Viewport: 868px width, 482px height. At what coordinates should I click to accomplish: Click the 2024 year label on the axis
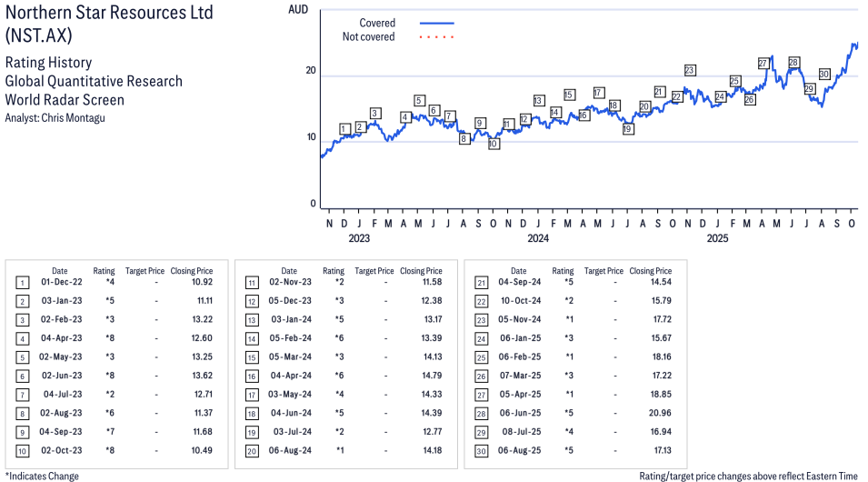pyautogui.click(x=538, y=239)
